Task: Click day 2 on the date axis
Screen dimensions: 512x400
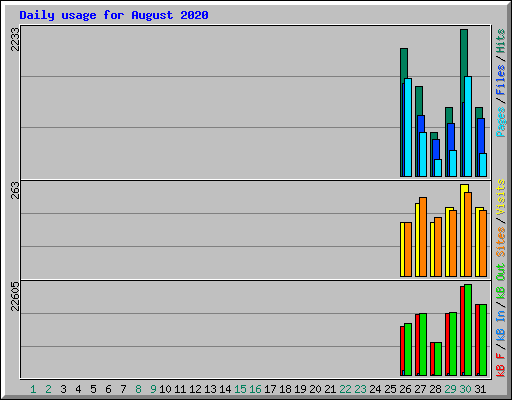Action: click(x=48, y=389)
